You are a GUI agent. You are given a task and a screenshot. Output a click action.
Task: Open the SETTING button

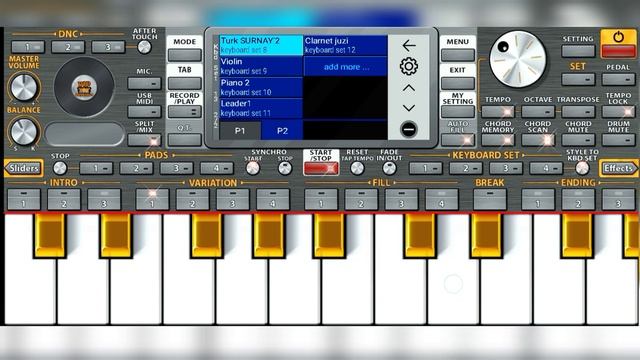578,51
